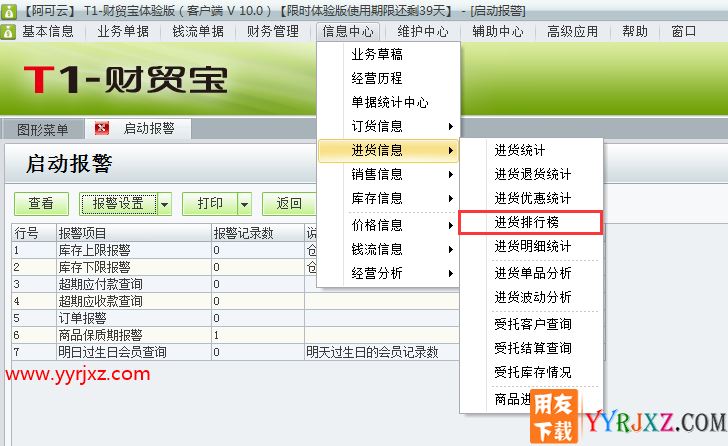The image size is (728, 446).
Task: Open the 报警设置 dropdown arrow
Action: (165, 204)
